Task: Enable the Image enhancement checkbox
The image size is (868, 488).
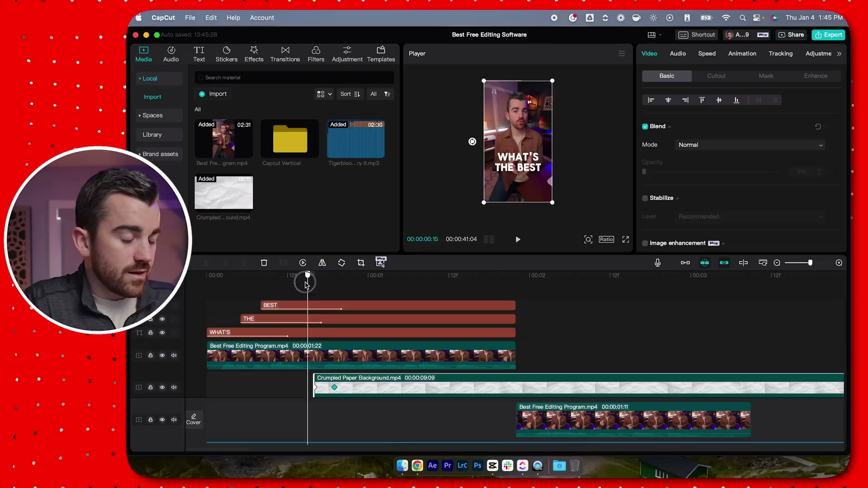Action: (645, 243)
